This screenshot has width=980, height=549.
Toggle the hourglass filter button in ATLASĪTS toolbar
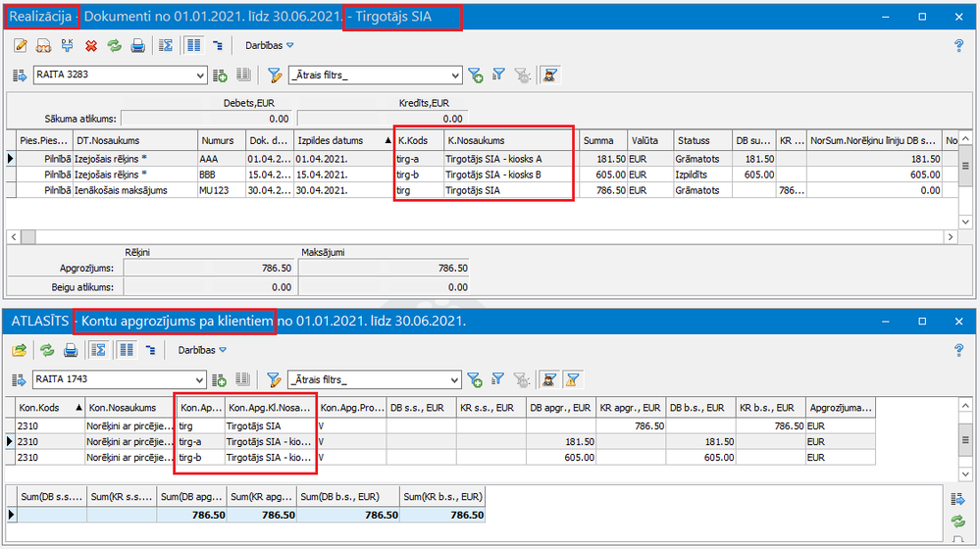[574, 379]
